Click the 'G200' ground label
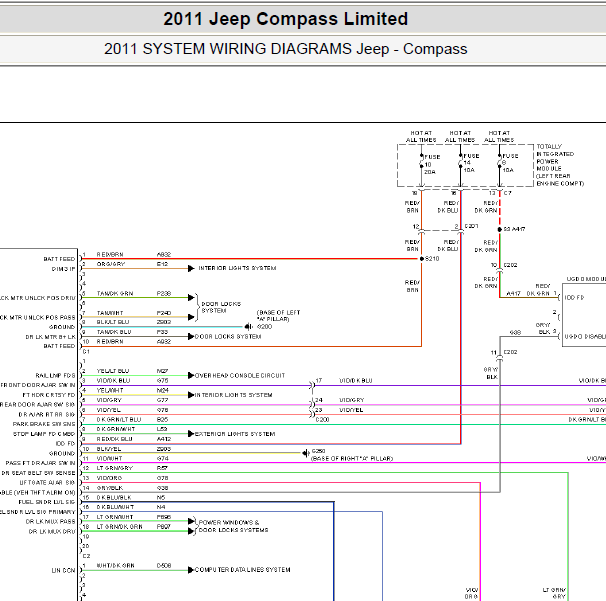 [265, 327]
